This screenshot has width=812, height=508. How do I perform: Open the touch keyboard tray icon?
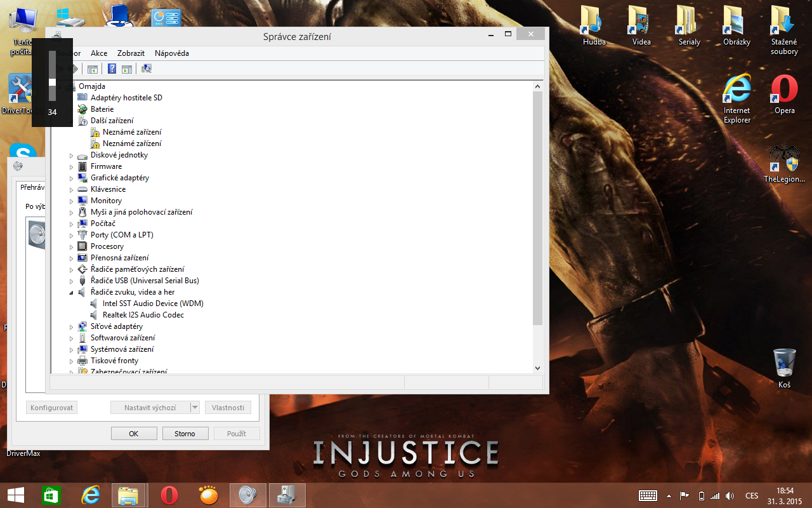point(648,496)
